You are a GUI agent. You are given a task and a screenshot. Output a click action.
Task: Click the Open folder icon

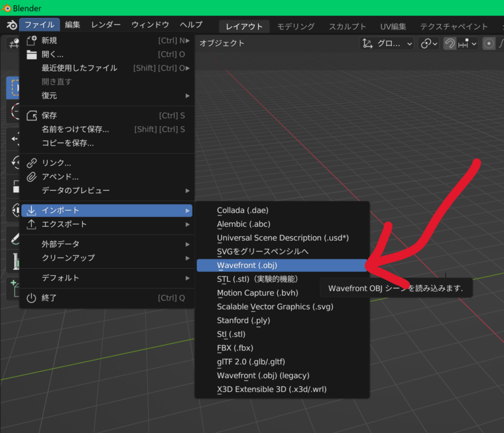pyautogui.click(x=31, y=55)
